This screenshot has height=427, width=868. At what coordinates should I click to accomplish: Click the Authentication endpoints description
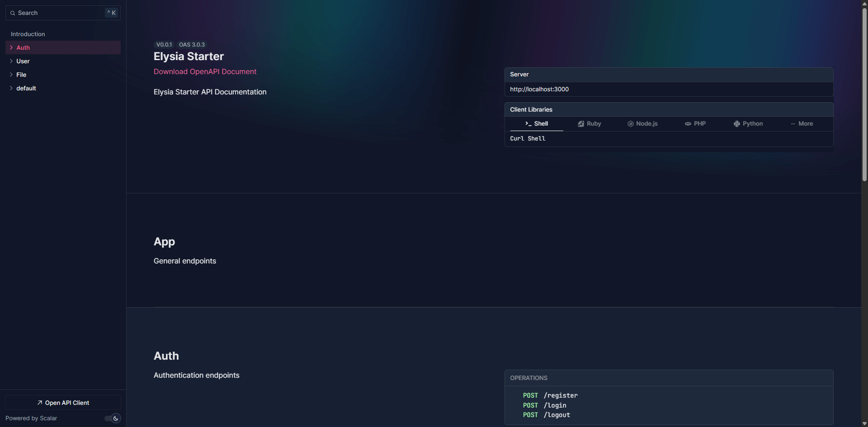click(197, 375)
